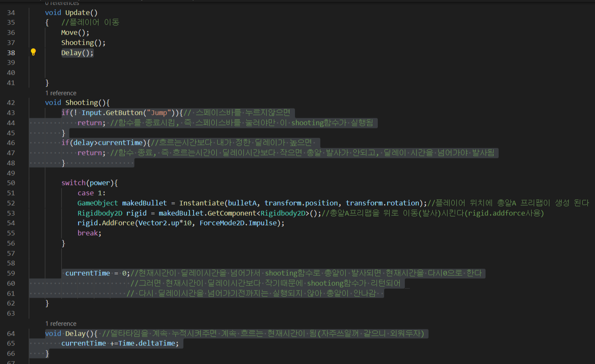Image resolution: width=595 pixels, height=364 pixels.
Task: Click the 'break;' statement
Action: click(90, 233)
